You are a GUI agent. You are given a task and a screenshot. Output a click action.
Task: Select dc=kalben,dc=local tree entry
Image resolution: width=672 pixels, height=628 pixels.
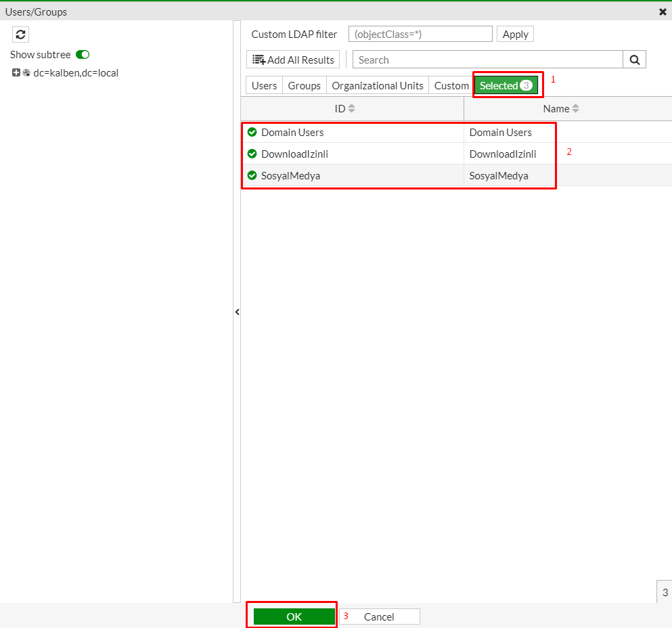pyautogui.click(x=76, y=73)
